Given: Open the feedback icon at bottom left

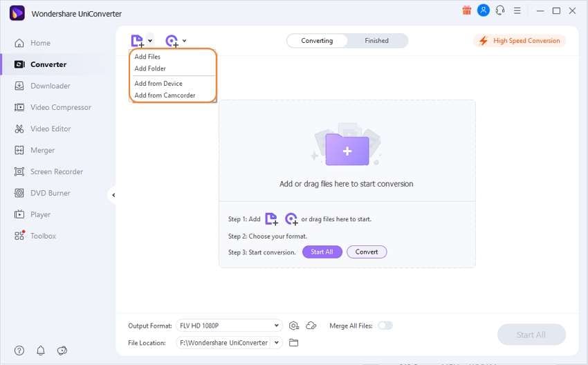Looking at the screenshot, I should [x=62, y=350].
